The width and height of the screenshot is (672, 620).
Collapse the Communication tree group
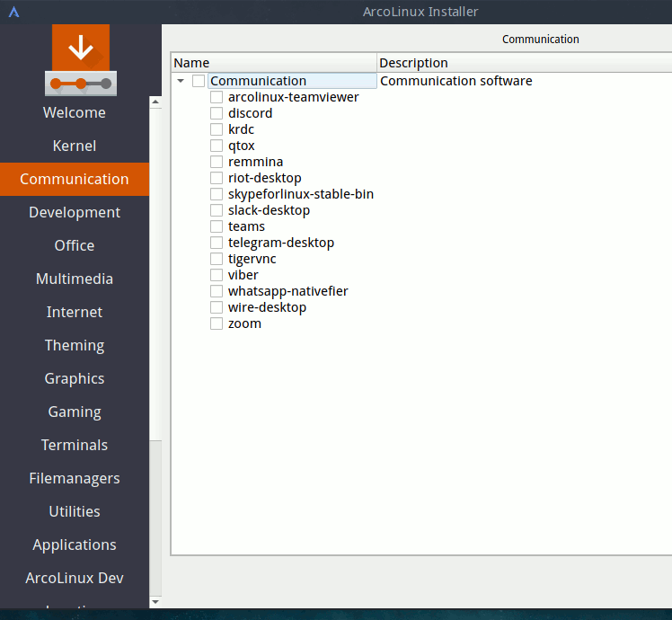[x=181, y=81]
